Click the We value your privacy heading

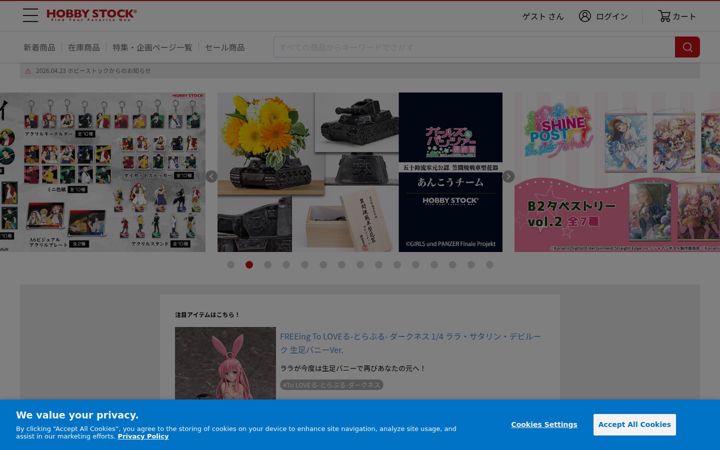click(x=77, y=415)
